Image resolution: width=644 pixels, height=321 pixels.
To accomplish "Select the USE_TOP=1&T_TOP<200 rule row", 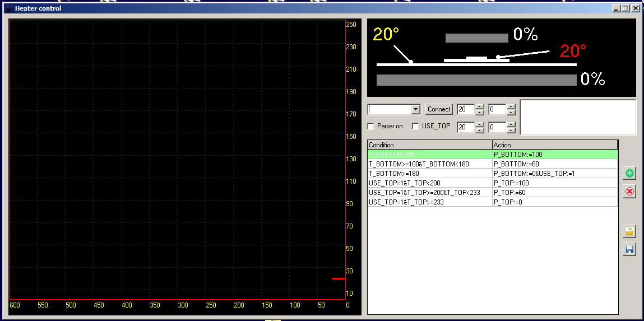I will 429,183.
